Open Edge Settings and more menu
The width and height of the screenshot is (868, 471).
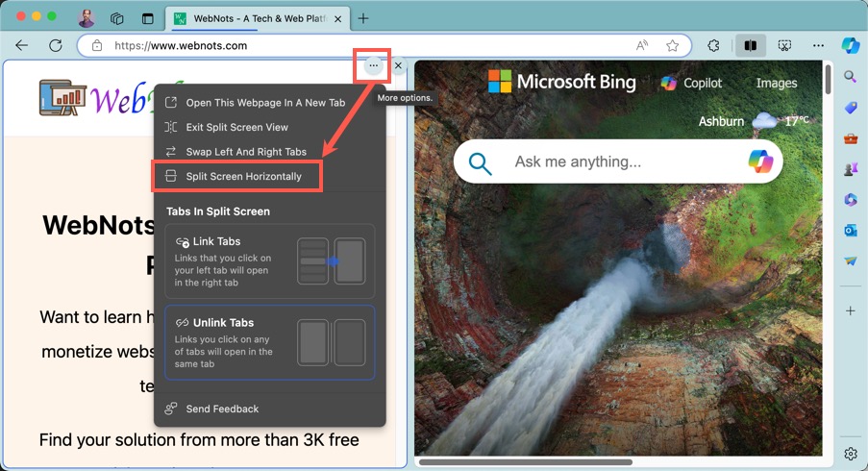click(818, 45)
